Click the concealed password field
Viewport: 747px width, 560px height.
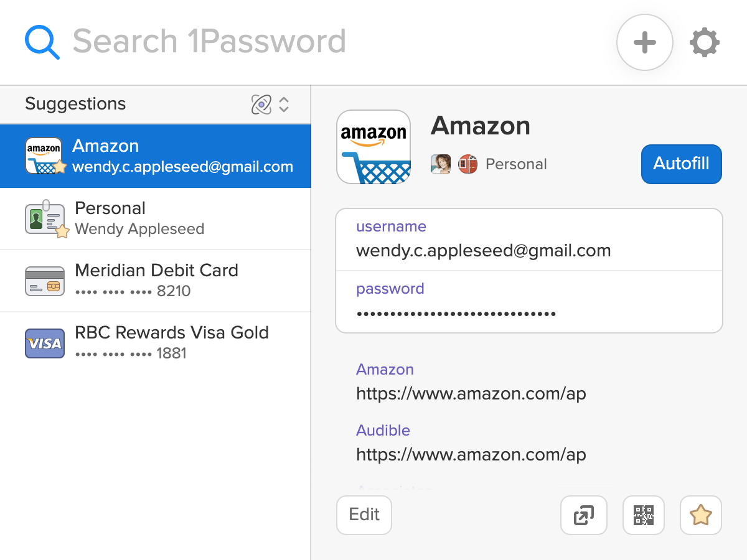click(x=529, y=302)
